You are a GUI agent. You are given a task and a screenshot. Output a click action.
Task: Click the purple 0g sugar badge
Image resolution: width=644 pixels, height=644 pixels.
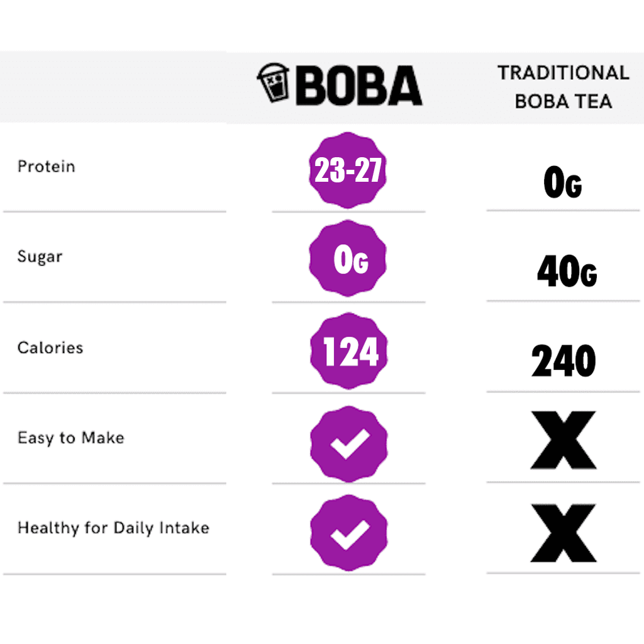click(x=348, y=258)
